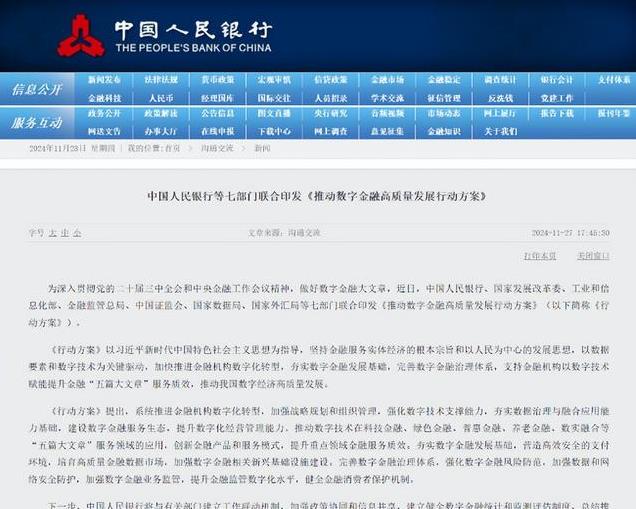The height and width of the screenshot is (509, 636).
Task: Click the 文章来源：沟通交流 source label
Action: (284, 233)
